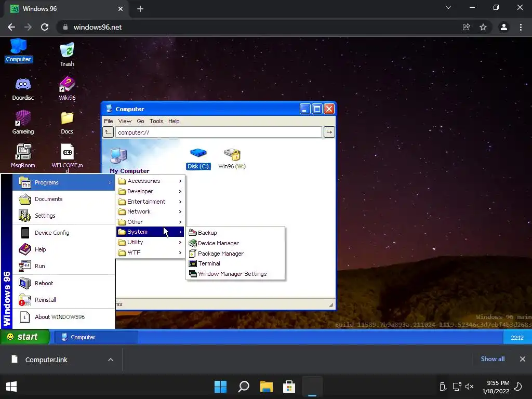Open the Help menu in Computer window
This screenshot has height=399, width=532.
tap(174, 121)
